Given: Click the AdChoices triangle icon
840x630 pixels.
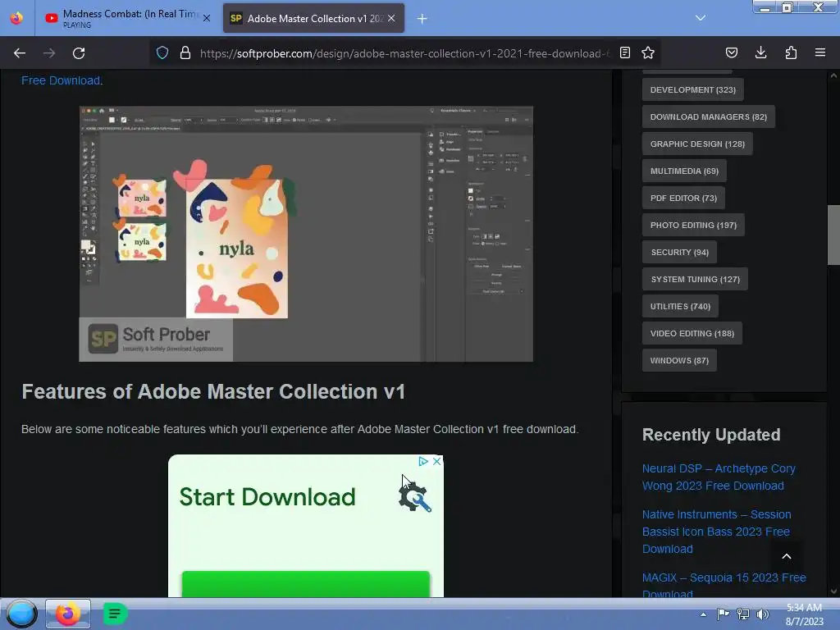Looking at the screenshot, I should click(x=423, y=461).
